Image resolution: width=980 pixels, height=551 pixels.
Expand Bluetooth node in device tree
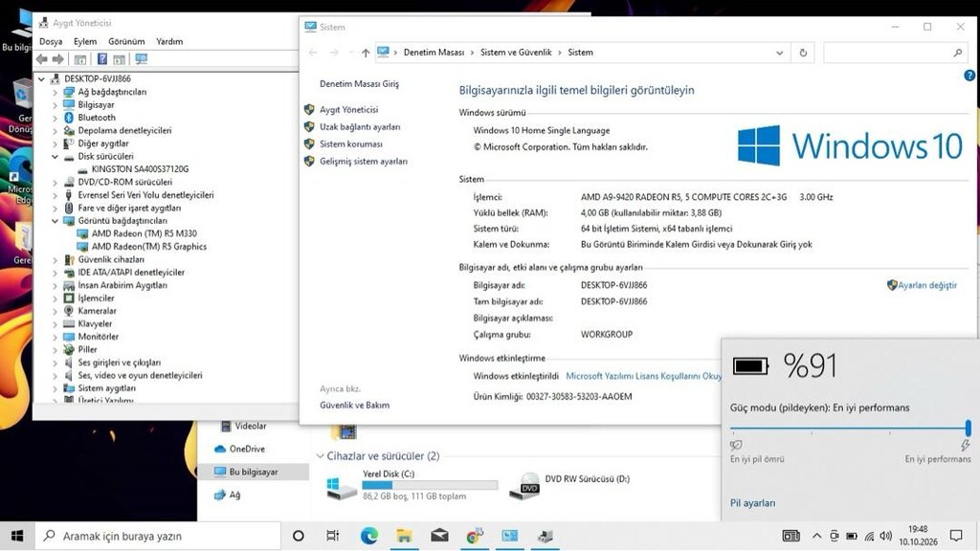[55, 118]
